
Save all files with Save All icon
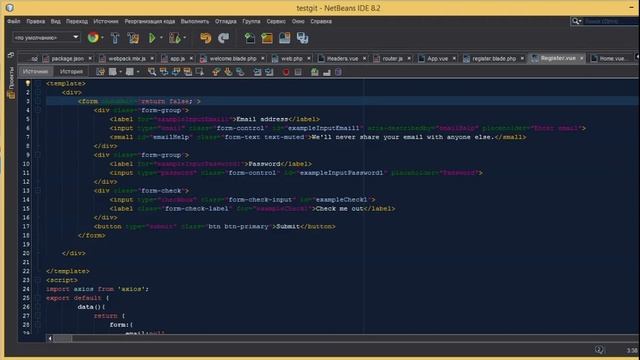(302, 38)
